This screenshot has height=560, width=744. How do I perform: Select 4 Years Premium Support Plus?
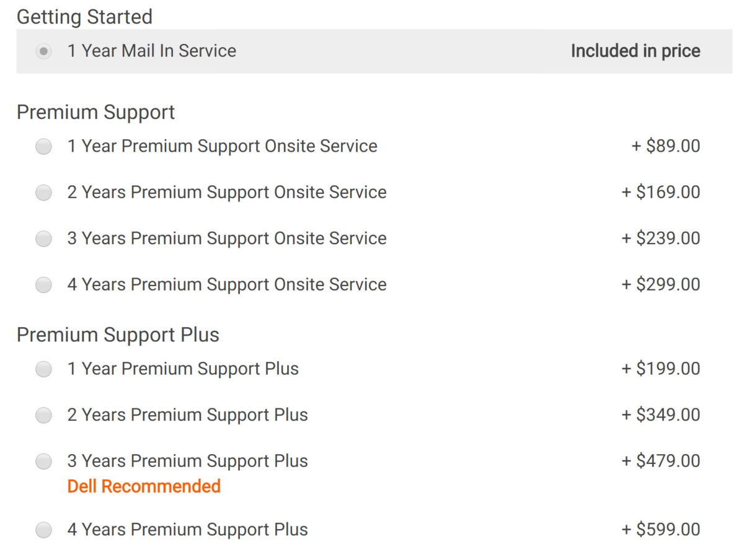point(43,530)
